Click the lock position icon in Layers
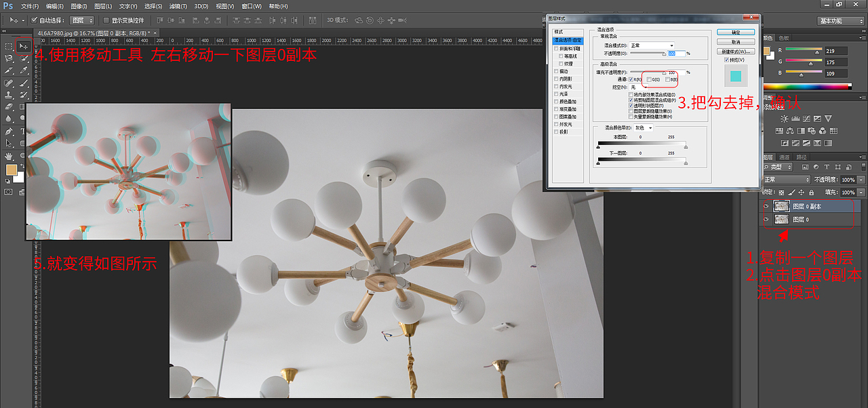868x408 pixels. 801,192
